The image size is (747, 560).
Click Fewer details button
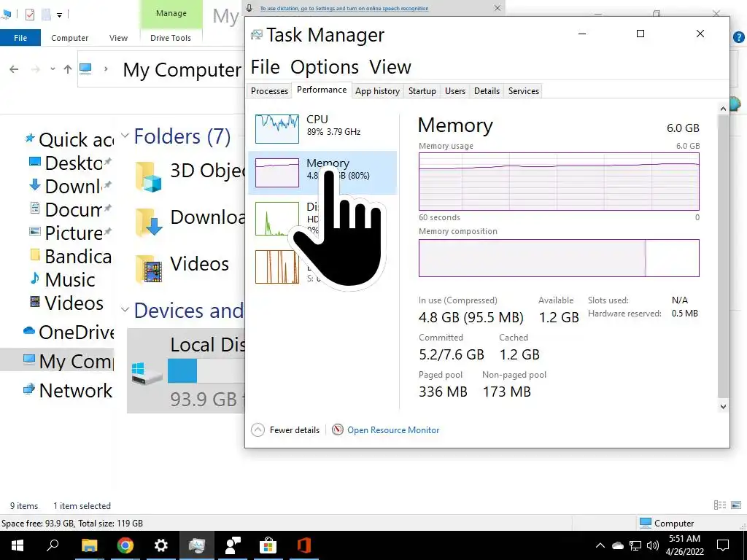[295, 430]
